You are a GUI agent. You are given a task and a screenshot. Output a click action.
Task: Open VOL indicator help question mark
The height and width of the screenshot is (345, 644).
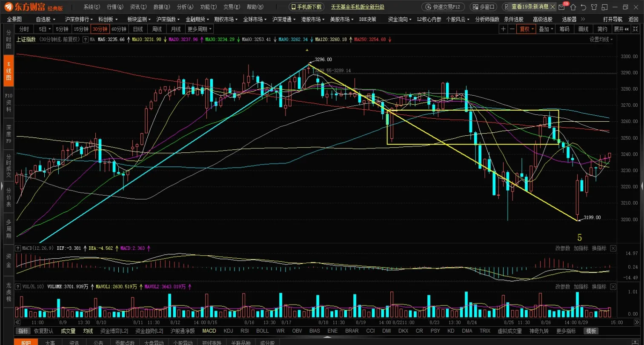pos(18,287)
